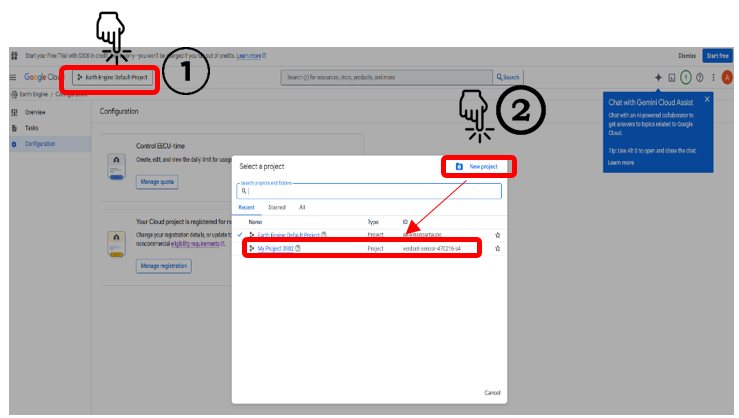Star the My Project 3992 row

point(498,248)
